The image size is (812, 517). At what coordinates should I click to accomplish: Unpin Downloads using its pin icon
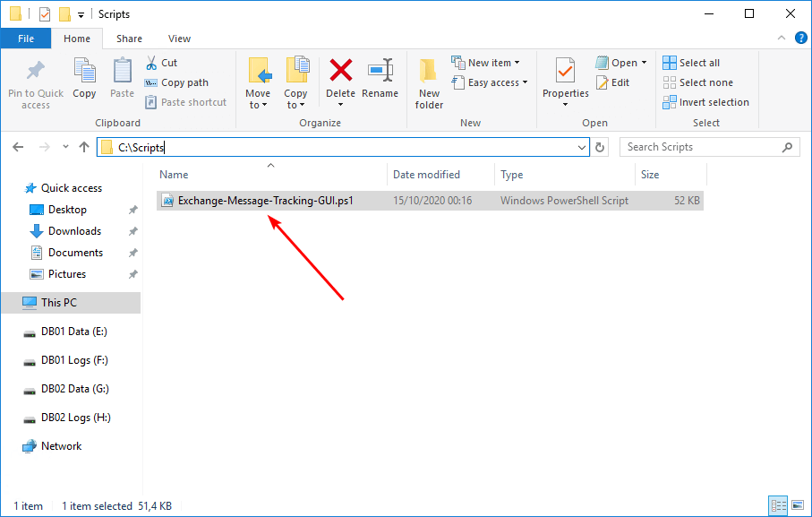click(x=133, y=231)
